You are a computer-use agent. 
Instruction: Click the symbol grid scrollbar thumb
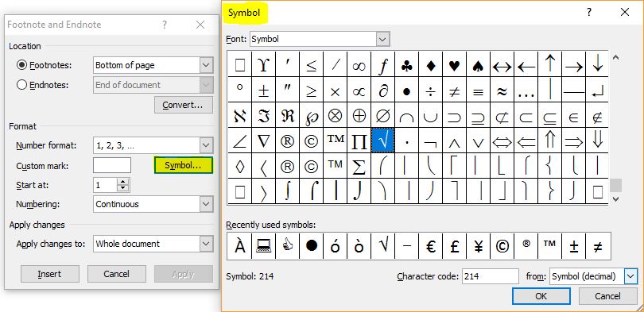point(615,185)
